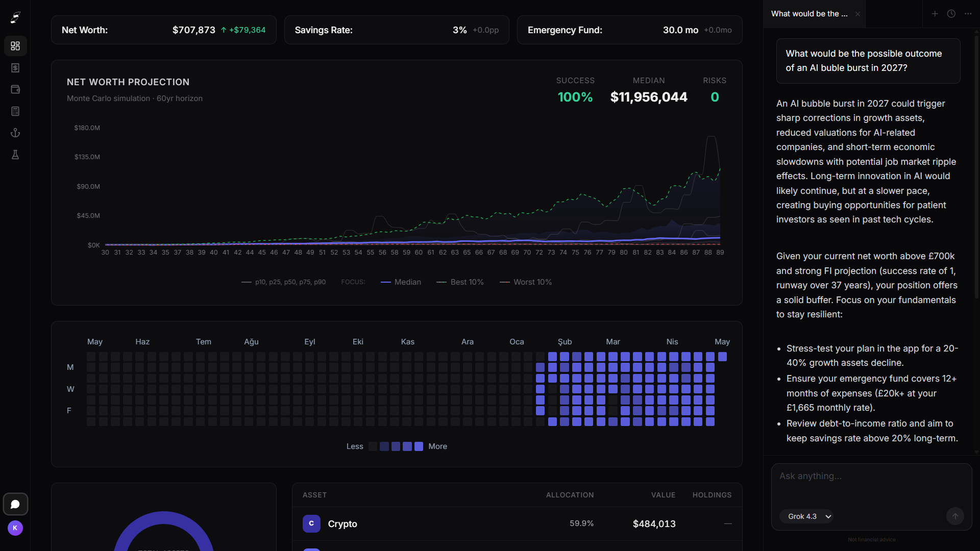Click the Net Worth summary card
This screenshot has width=980, height=551.
(164, 30)
